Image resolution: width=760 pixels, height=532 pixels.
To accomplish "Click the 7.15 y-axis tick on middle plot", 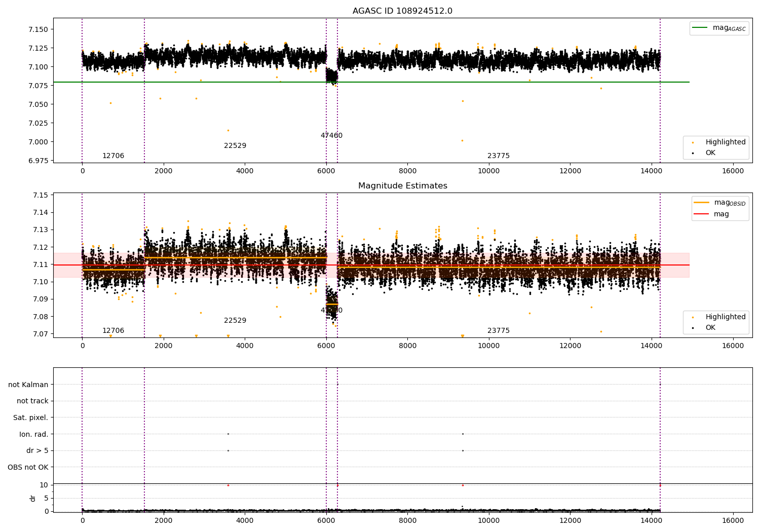I will tap(40, 195).
